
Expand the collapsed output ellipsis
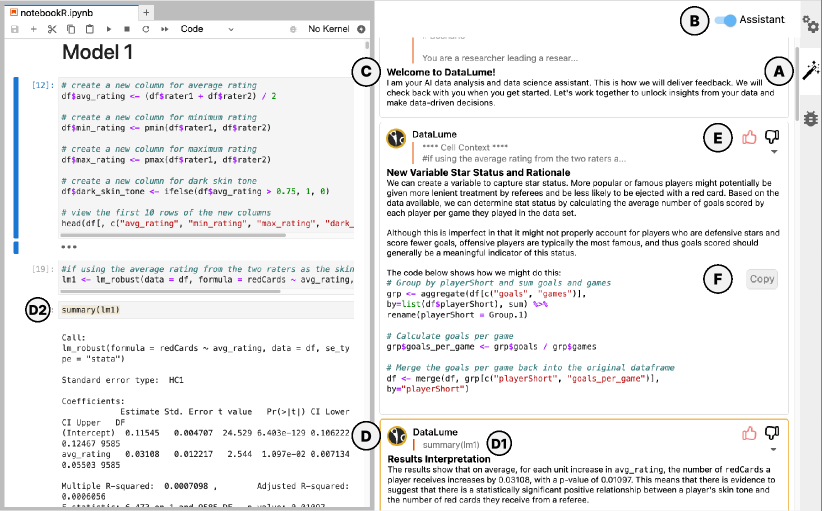pyautogui.click(x=69, y=247)
